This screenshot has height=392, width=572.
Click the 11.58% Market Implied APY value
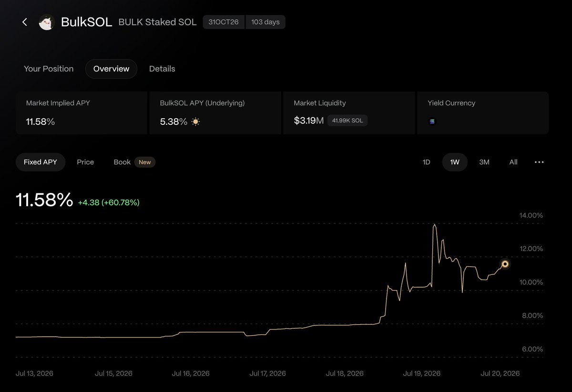click(x=41, y=121)
